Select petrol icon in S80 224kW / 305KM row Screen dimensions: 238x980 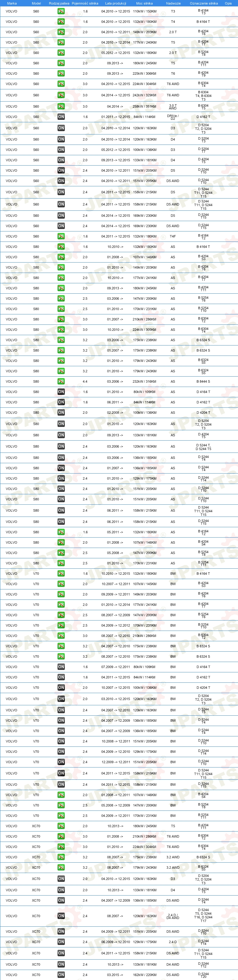click(x=61, y=329)
